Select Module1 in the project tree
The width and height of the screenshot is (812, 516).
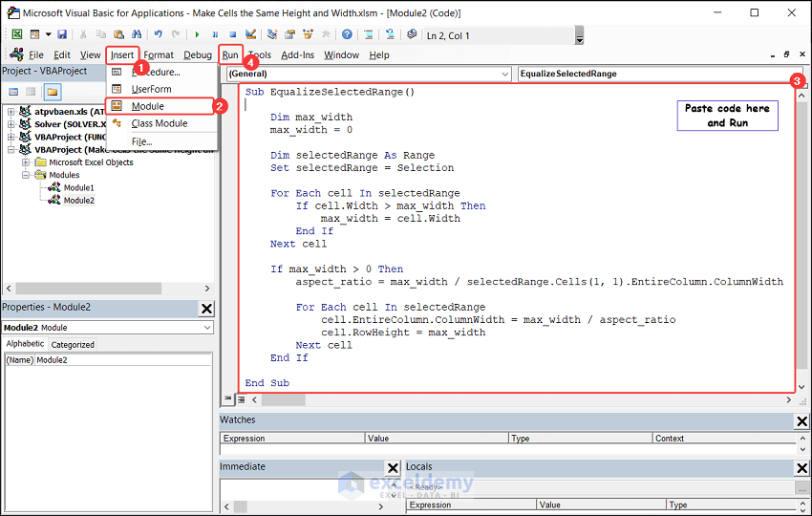coord(78,187)
